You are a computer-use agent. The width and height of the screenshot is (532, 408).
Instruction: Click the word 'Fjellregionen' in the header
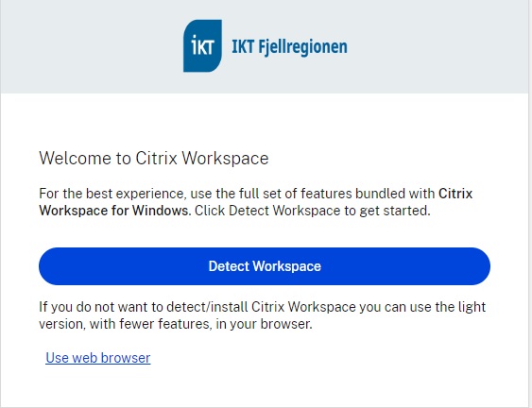[x=303, y=47]
